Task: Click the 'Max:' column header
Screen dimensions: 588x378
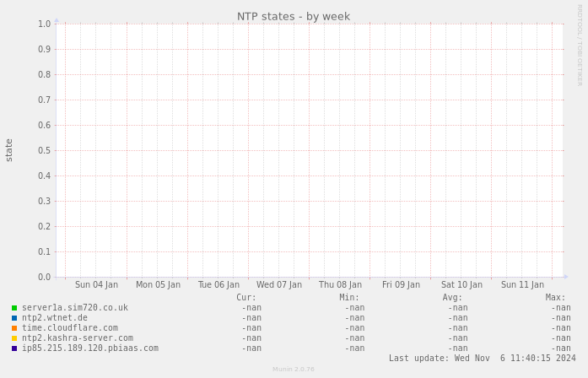Action: pos(555,297)
